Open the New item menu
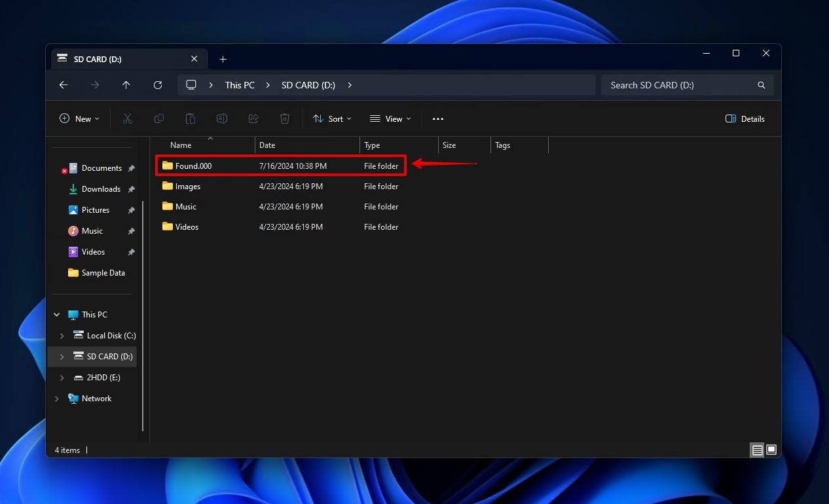Image resolution: width=829 pixels, height=504 pixels. [79, 118]
